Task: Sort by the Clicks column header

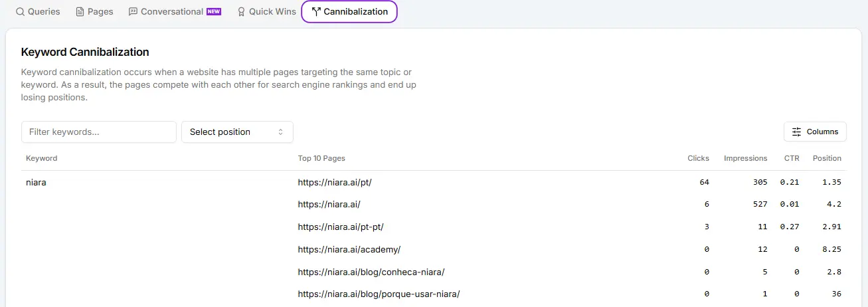Action: tap(698, 158)
